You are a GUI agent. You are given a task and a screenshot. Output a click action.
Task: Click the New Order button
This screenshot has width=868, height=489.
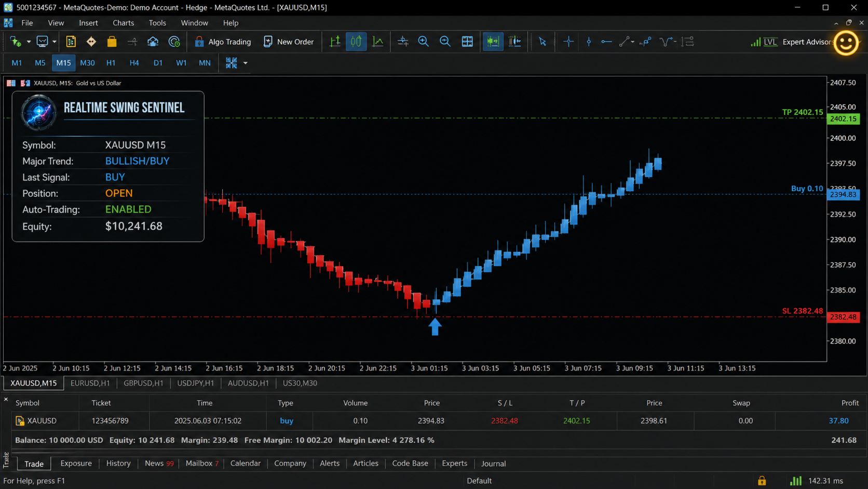(289, 42)
